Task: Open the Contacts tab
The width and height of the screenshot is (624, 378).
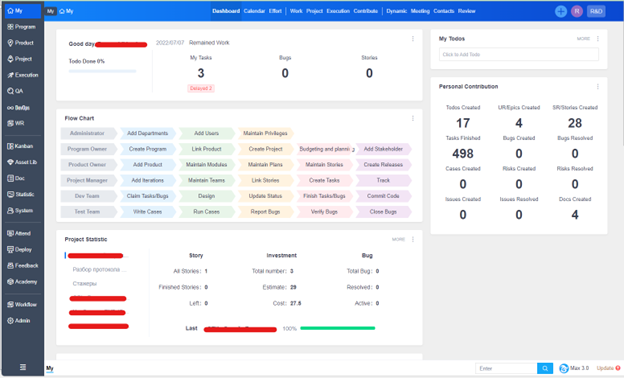Action: tap(444, 11)
